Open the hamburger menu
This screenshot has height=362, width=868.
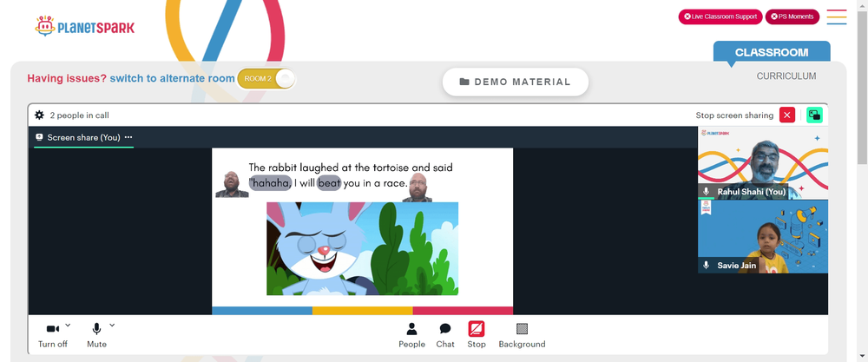point(837,16)
